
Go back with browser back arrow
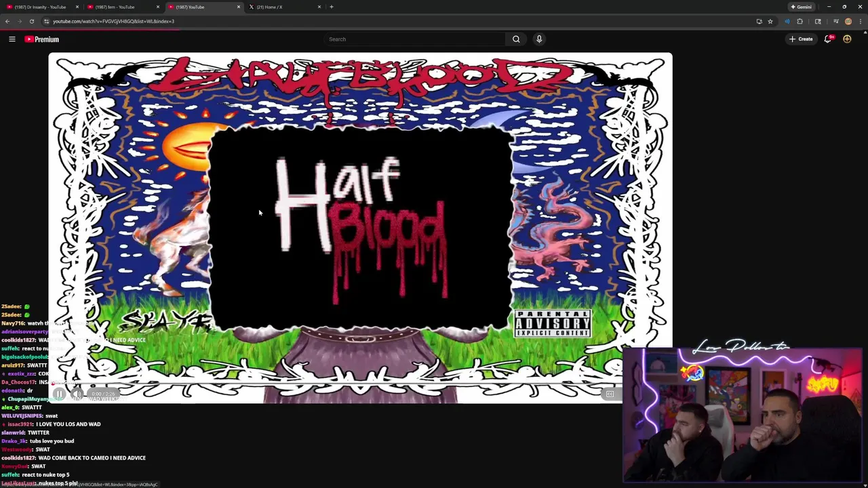coord(7,21)
